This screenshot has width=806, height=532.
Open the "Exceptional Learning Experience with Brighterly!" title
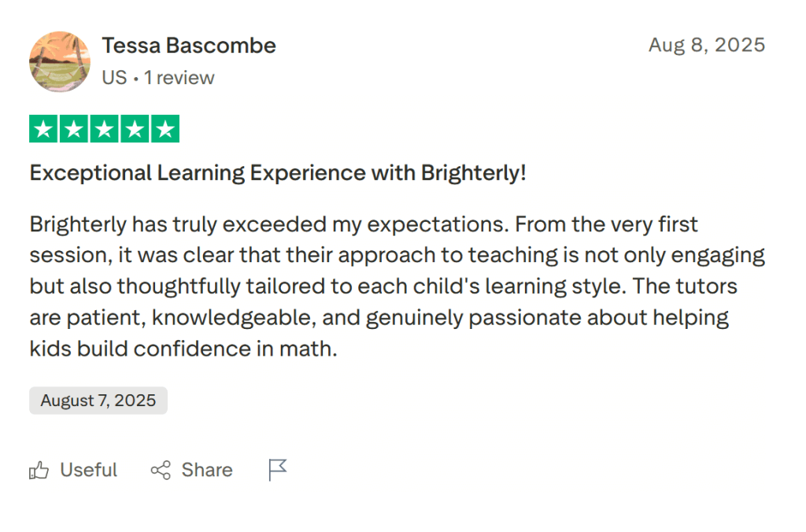pos(277,173)
